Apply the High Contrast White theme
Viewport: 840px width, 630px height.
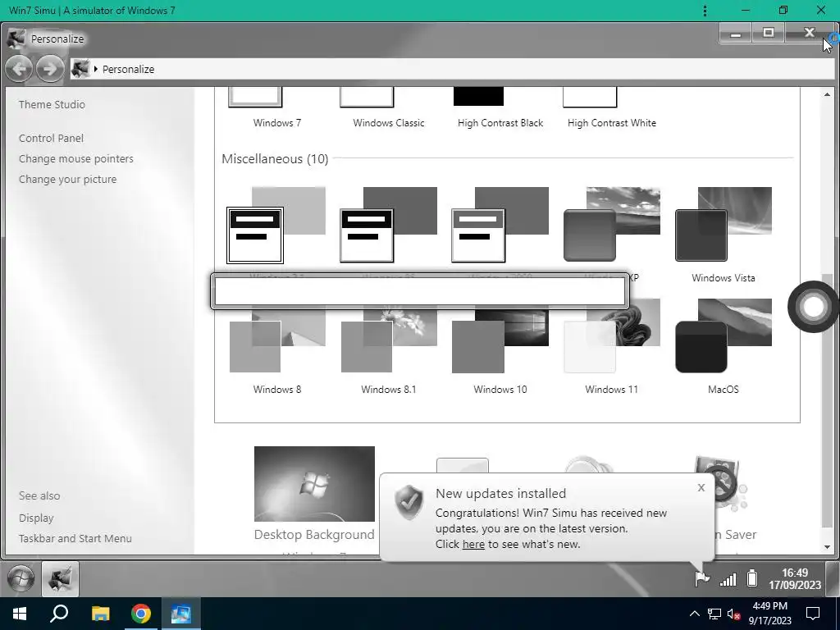pyautogui.click(x=612, y=109)
